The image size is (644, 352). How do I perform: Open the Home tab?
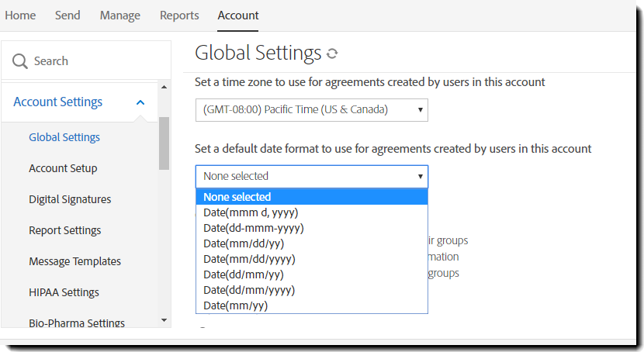click(x=20, y=16)
